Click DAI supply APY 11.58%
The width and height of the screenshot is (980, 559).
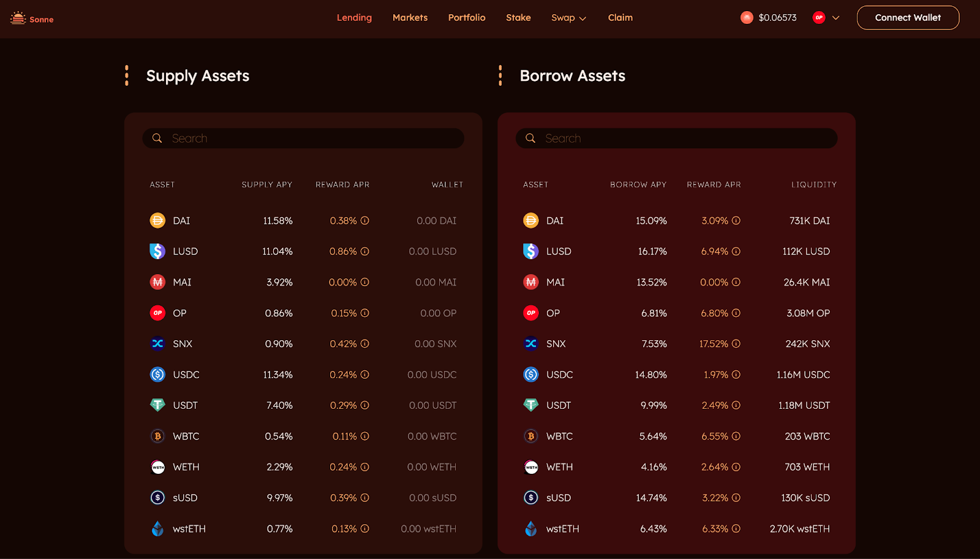point(278,221)
